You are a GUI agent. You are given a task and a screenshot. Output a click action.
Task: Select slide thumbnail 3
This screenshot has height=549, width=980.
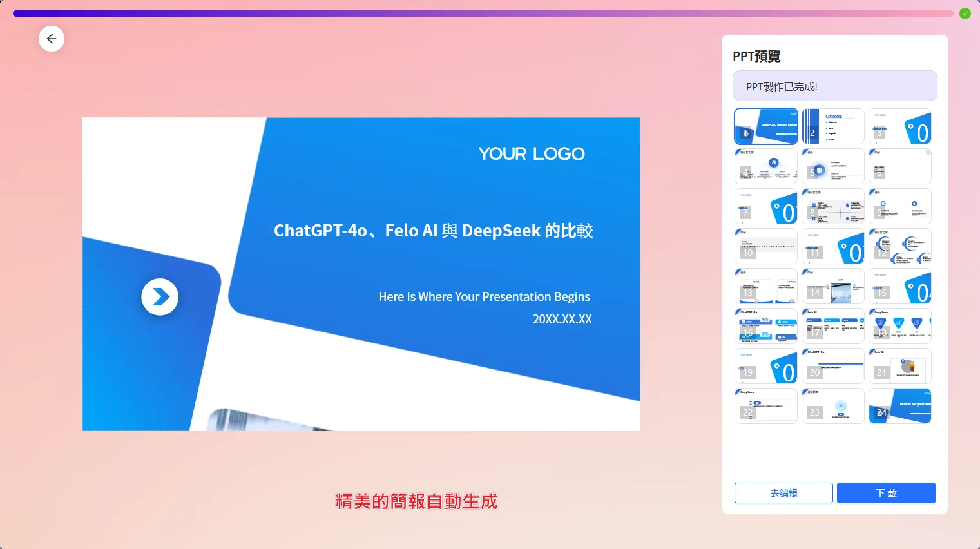pyautogui.click(x=900, y=126)
